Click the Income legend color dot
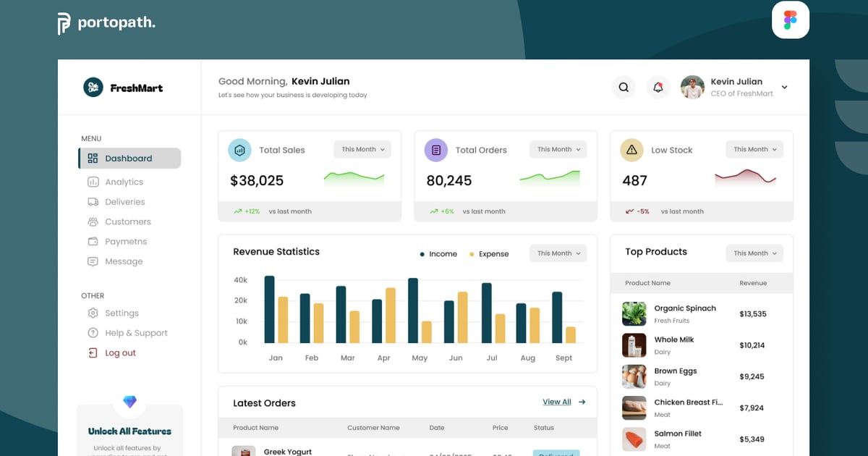Screen dimensions: 868x456 [422, 254]
